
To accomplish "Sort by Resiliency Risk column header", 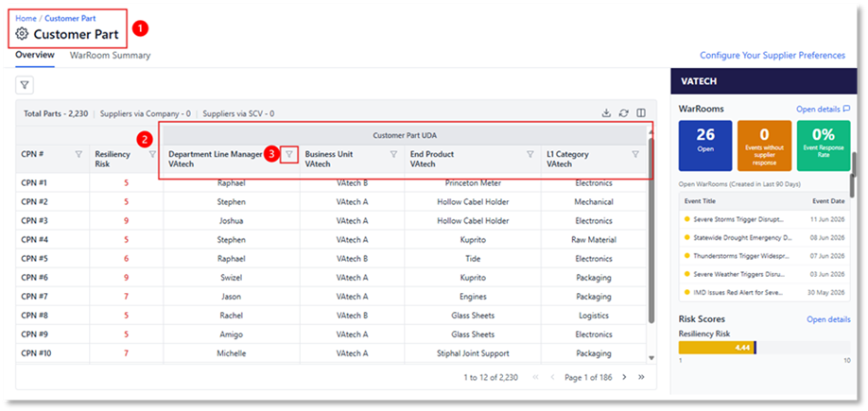I will point(113,160).
